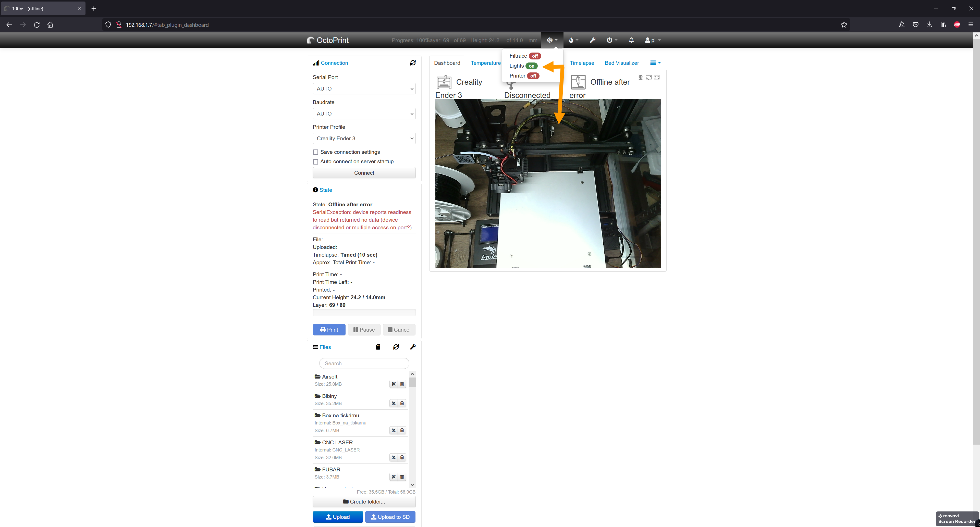The width and height of the screenshot is (980, 527).
Task: Open the Serial Port dropdown
Action: tap(364, 89)
